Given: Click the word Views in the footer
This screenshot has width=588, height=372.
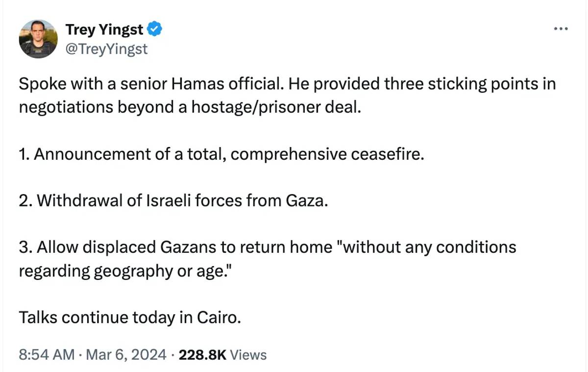Looking at the screenshot, I should point(248,354).
